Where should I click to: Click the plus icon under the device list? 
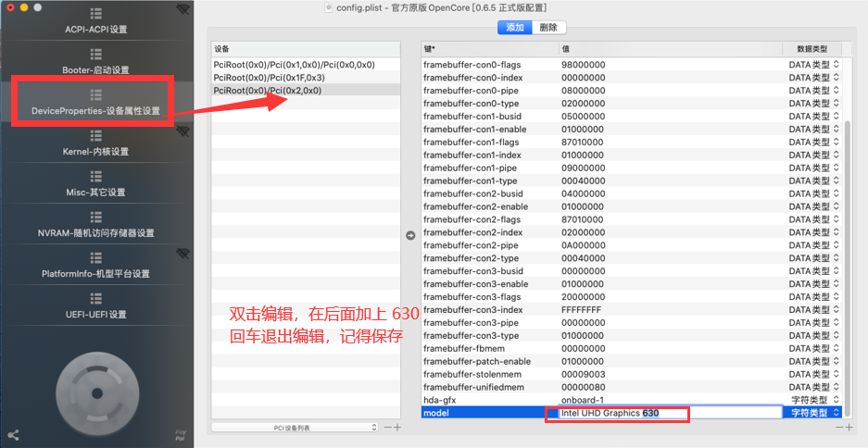[397, 427]
